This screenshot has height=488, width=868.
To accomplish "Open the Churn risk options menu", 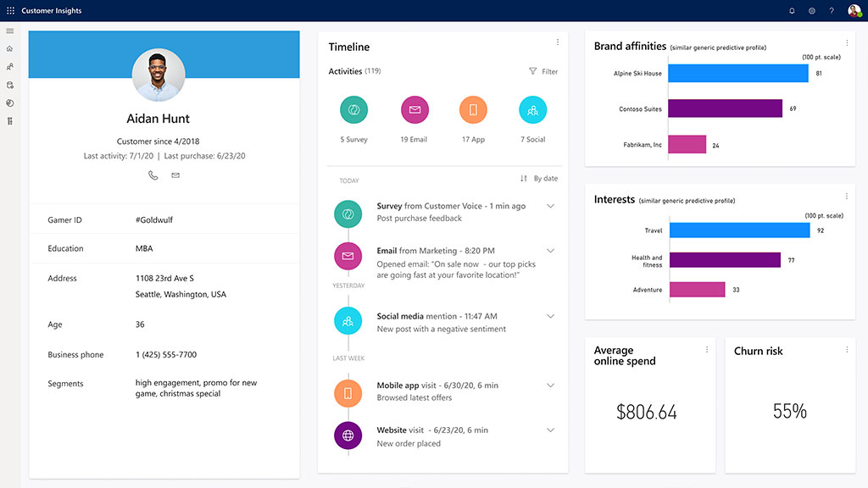I will tap(847, 349).
